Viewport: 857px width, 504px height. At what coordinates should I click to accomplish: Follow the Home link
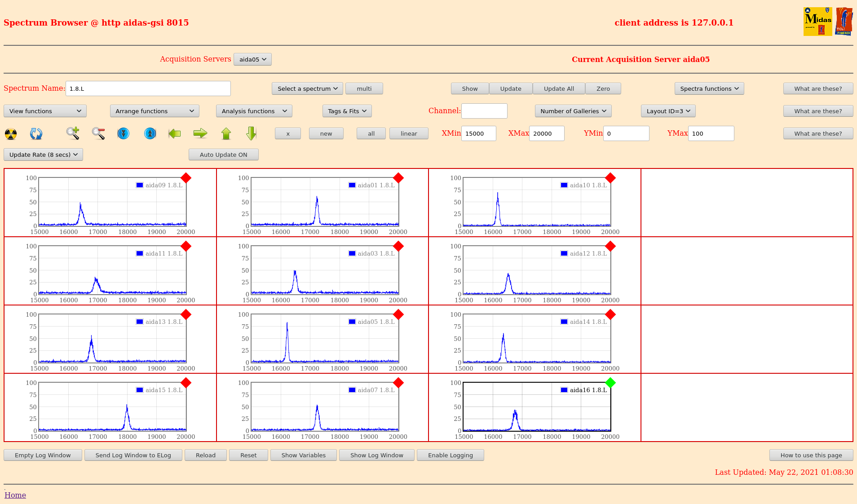click(15, 495)
